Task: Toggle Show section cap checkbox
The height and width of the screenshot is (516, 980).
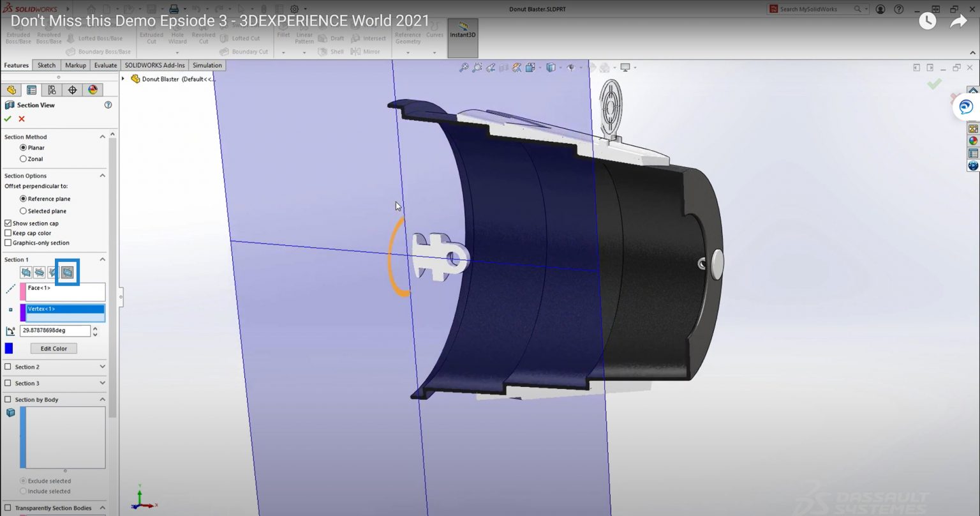Action: 8,224
